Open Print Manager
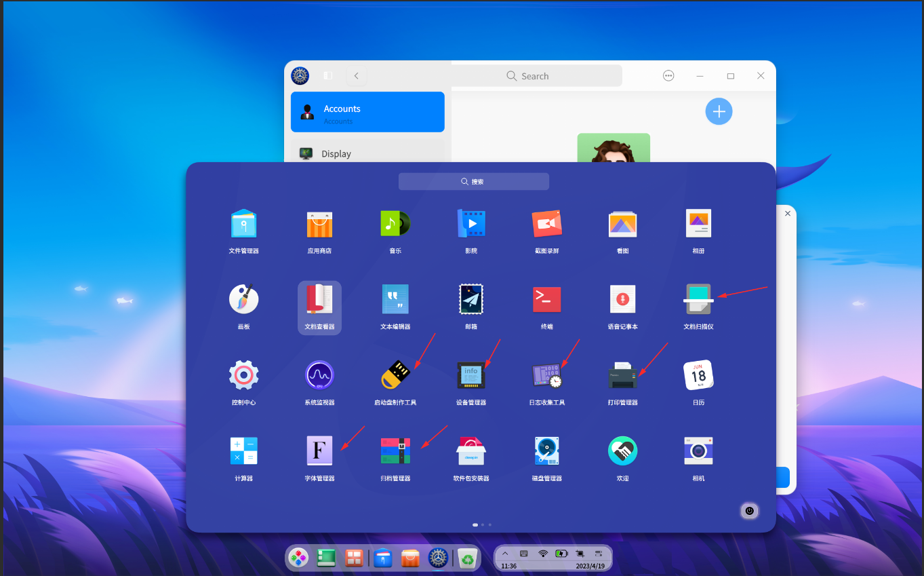 622,375
